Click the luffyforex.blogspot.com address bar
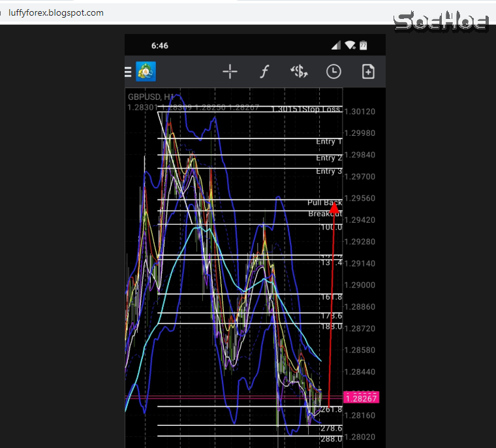 [56, 12]
